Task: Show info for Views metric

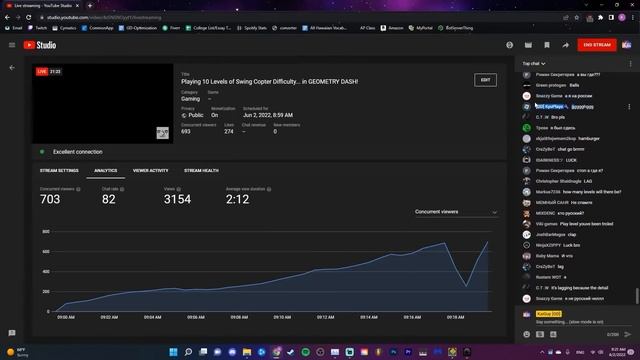Action: click(178, 189)
